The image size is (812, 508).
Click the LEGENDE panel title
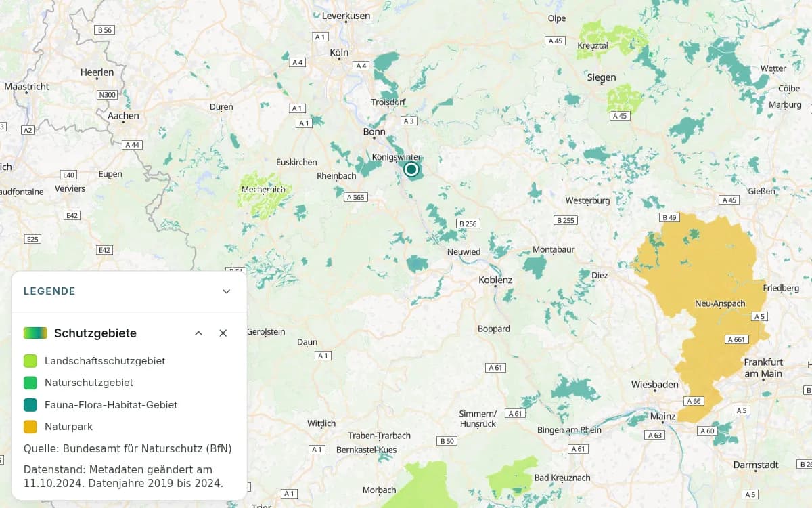coord(49,291)
